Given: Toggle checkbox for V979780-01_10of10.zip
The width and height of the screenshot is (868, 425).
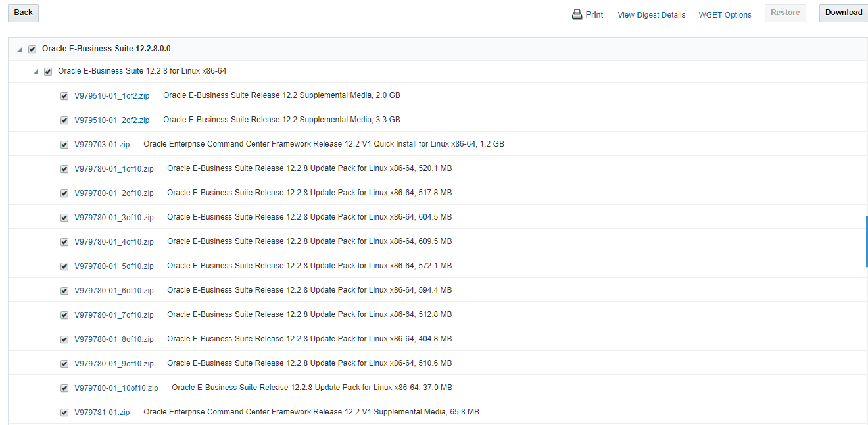Looking at the screenshot, I should point(64,388).
